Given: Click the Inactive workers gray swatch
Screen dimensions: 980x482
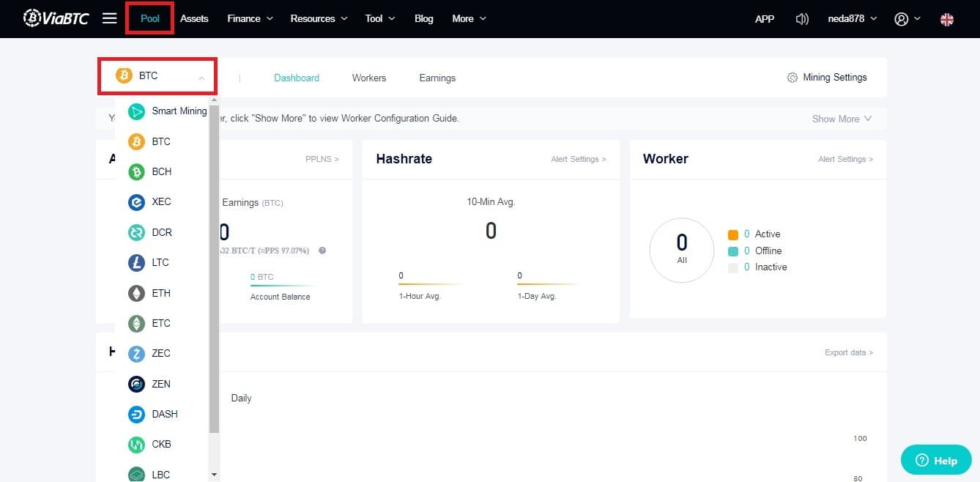Looking at the screenshot, I should pyautogui.click(x=733, y=267).
